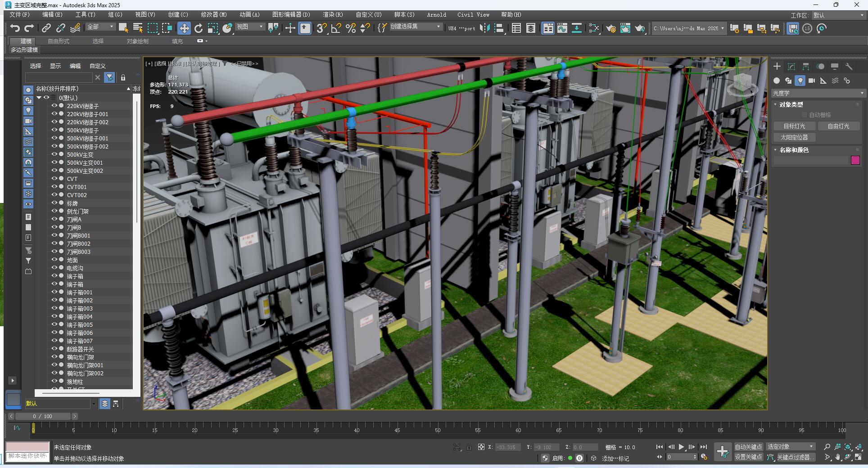
Task: Click the Undo arrow icon
Action: pos(14,28)
